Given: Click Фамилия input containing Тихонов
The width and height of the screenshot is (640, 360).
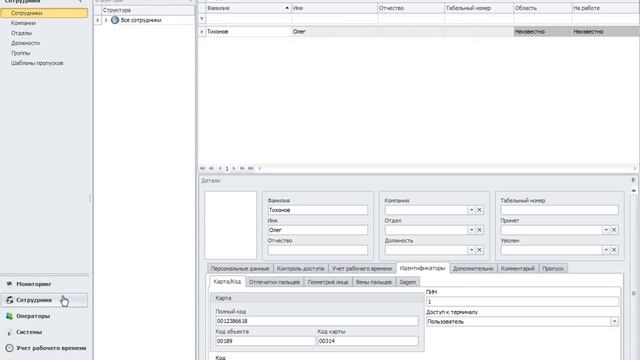Looking at the screenshot, I should click(318, 210).
